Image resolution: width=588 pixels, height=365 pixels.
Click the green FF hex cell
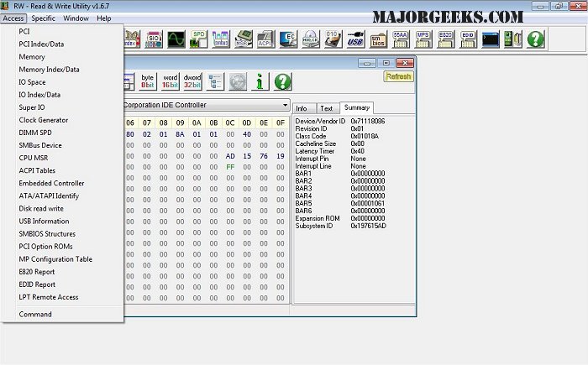point(230,167)
